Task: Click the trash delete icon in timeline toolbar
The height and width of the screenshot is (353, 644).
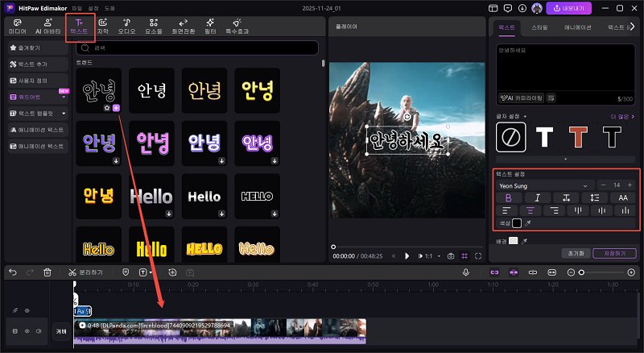Action: click(x=47, y=272)
